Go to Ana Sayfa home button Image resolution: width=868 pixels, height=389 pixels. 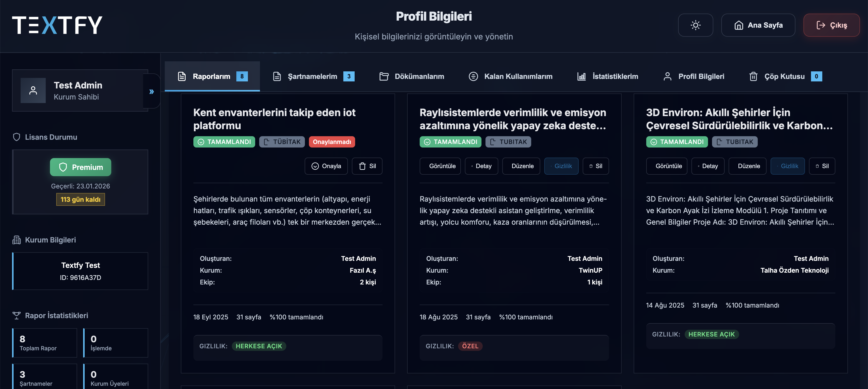coord(758,25)
